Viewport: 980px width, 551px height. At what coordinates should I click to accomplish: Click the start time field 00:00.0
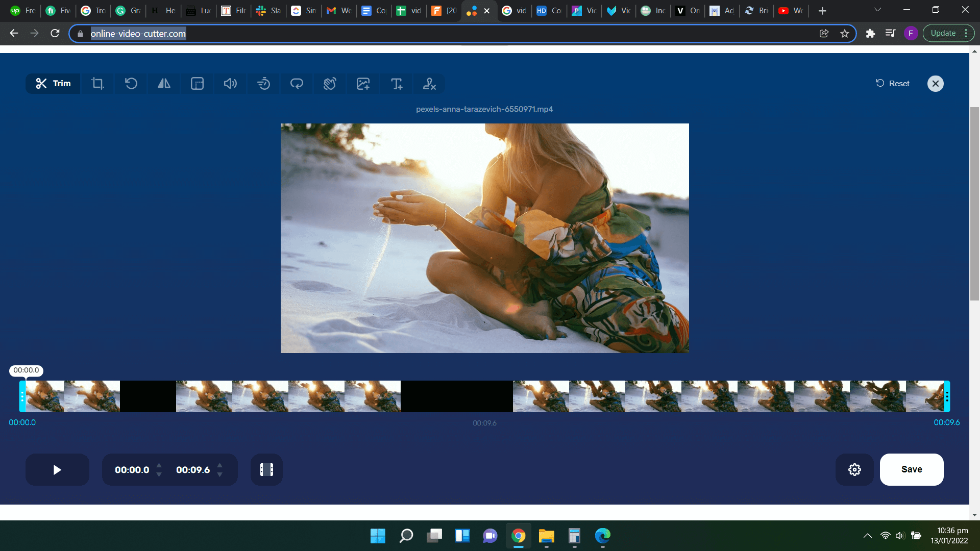tap(132, 470)
